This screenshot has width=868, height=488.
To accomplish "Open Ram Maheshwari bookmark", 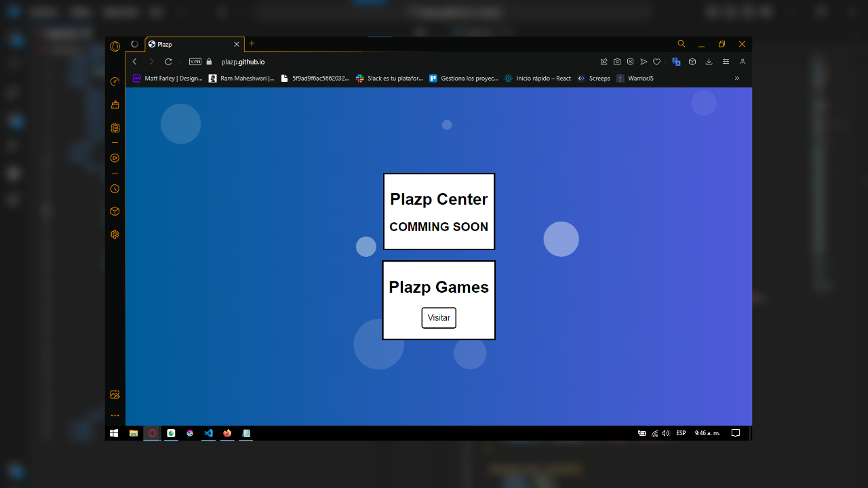I will (x=241, y=78).
